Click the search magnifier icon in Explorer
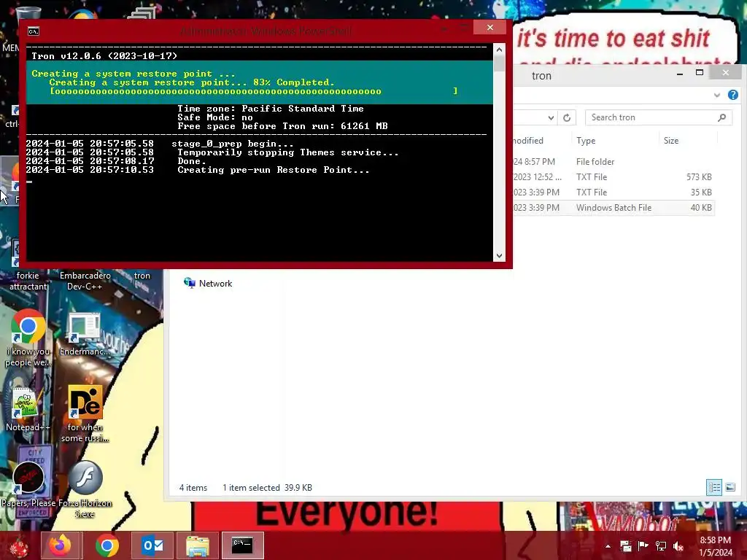The width and height of the screenshot is (747, 560). coord(721,117)
